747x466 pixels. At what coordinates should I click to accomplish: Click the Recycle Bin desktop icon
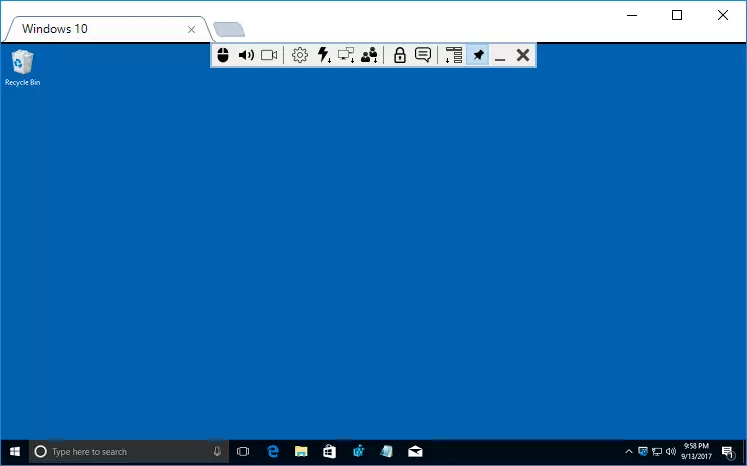tap(22, 67)
